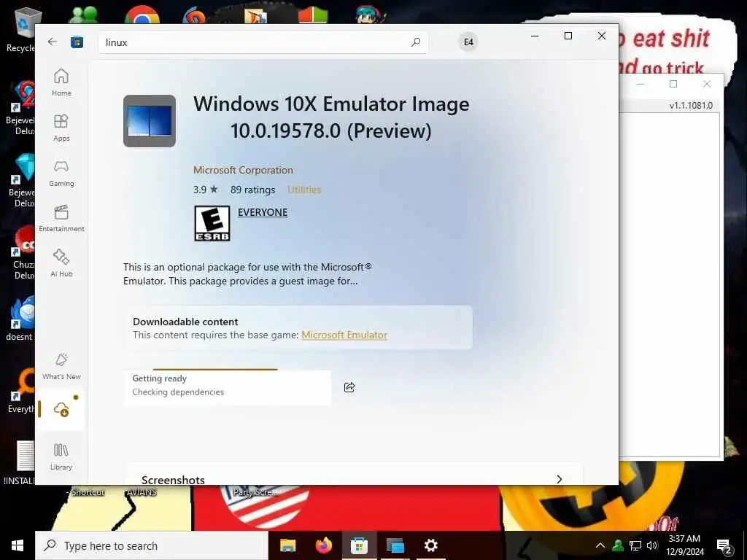The image size is (747, 560).
Task: Open the notification center icon
Action: coord(724,545)
